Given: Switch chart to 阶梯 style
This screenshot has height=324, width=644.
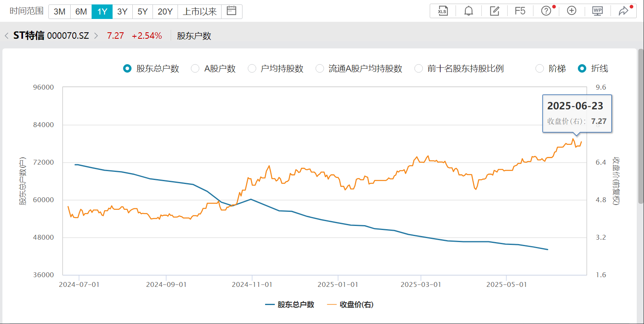Looking at the screenshot, I should pos(539,69).
